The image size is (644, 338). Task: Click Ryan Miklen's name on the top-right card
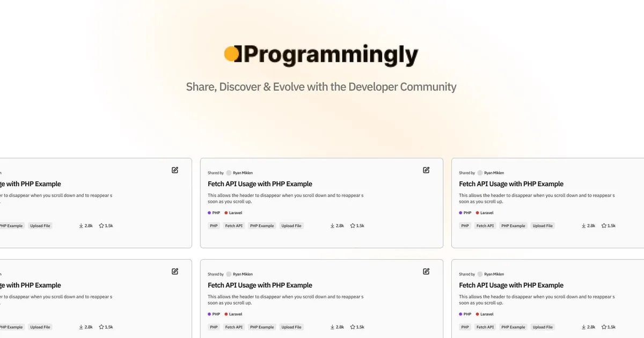pos(494,172)
